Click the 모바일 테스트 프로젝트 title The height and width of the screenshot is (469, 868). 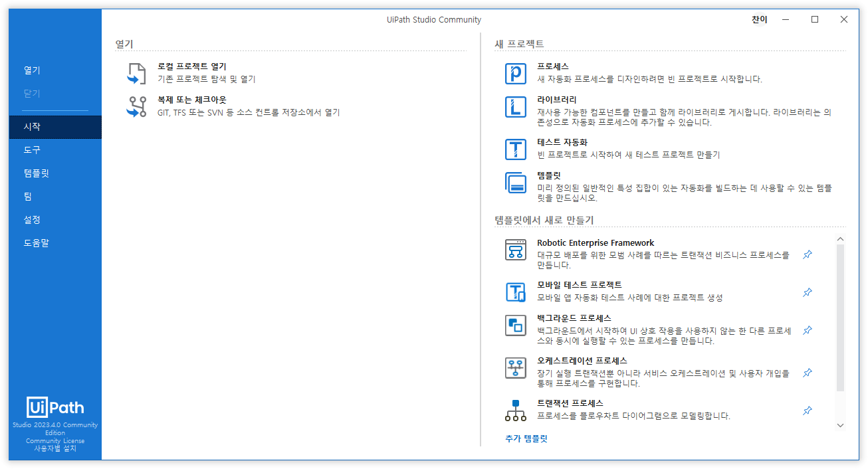click(580, 285)
